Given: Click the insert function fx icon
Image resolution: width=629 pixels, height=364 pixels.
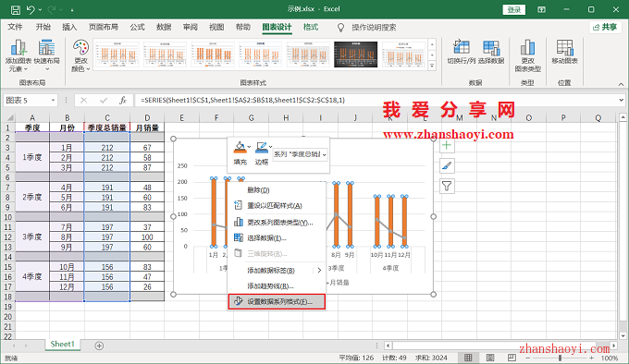Looking at the screenshot, I should 123,100.
